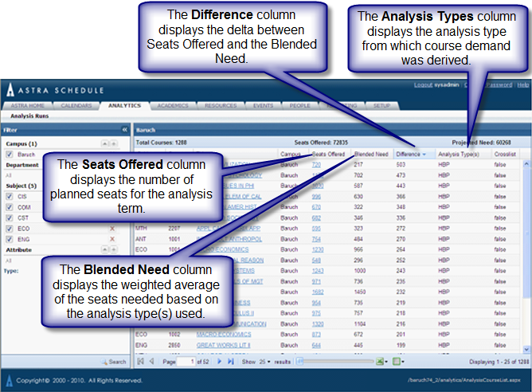Open the Analysis Runs submenu item
This screenshot has height=392, width=532.
click(x=29, y=116)
